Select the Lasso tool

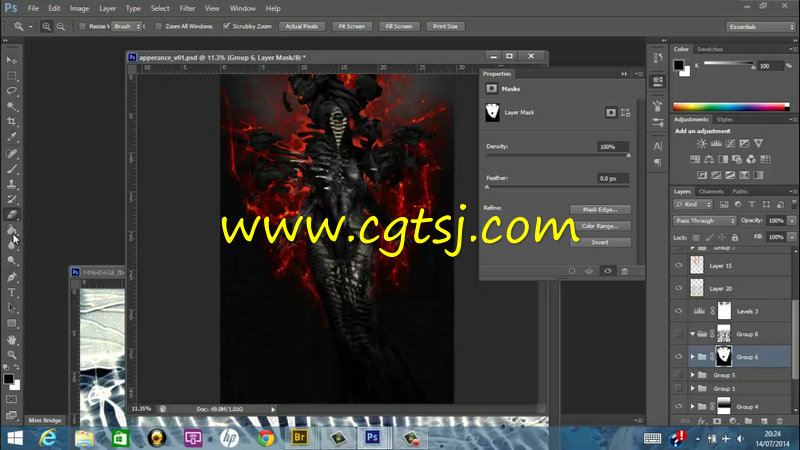click(x=11, y=91)
